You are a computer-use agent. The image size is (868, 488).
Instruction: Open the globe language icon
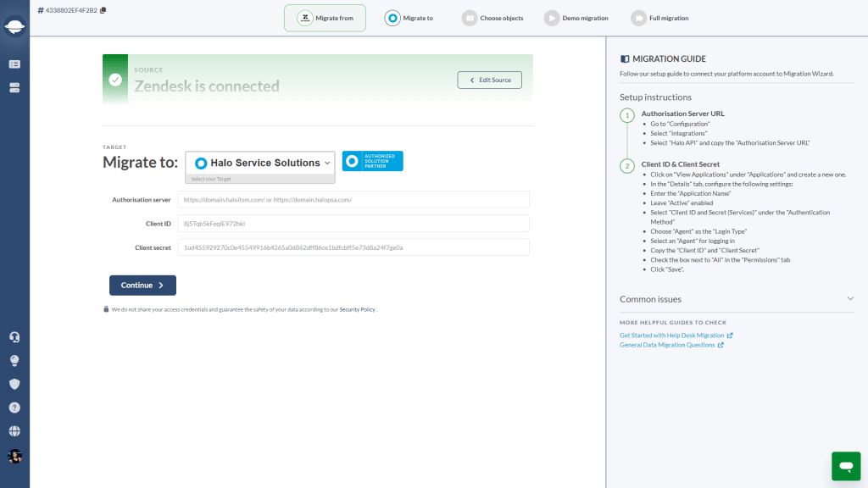[15, 431]
